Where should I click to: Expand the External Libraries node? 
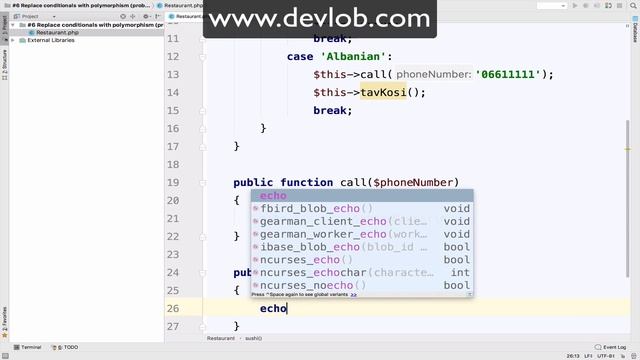tap(13, 40)
